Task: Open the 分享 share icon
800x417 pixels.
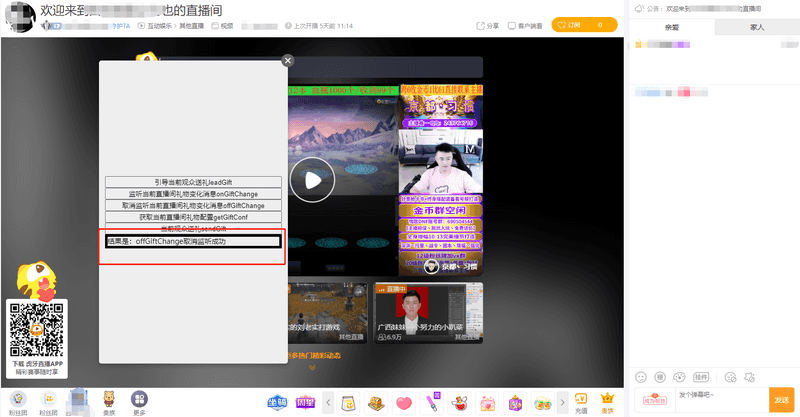Action: click(487, 26)
